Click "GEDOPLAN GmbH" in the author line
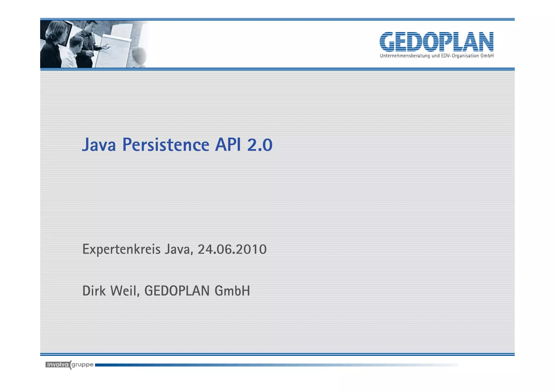This screenshot has height=392, width=555. 197,291
